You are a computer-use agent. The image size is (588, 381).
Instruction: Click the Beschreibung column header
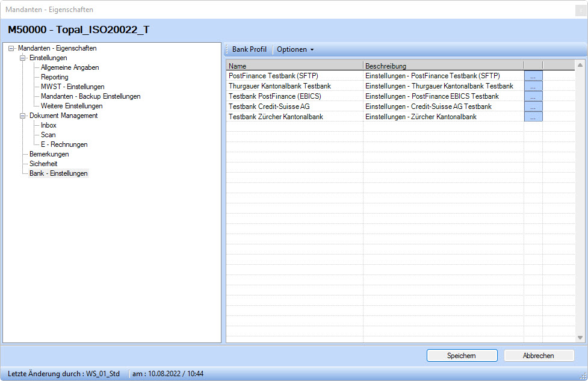click(443, 66)
